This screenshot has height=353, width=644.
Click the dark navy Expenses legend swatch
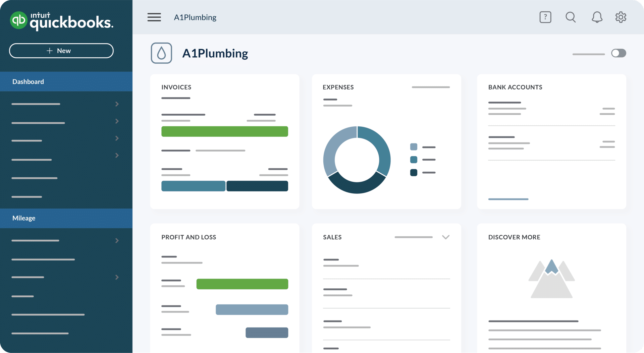414,173
